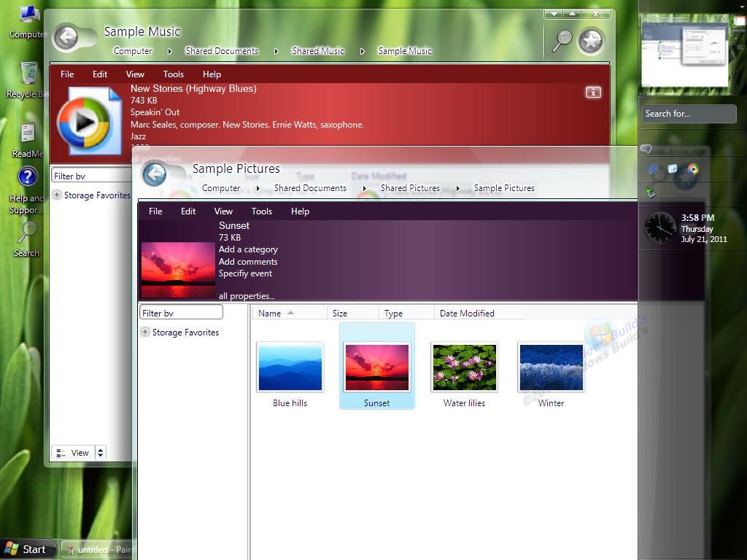Open Edit menu in Sample Music window

point(99,74)
